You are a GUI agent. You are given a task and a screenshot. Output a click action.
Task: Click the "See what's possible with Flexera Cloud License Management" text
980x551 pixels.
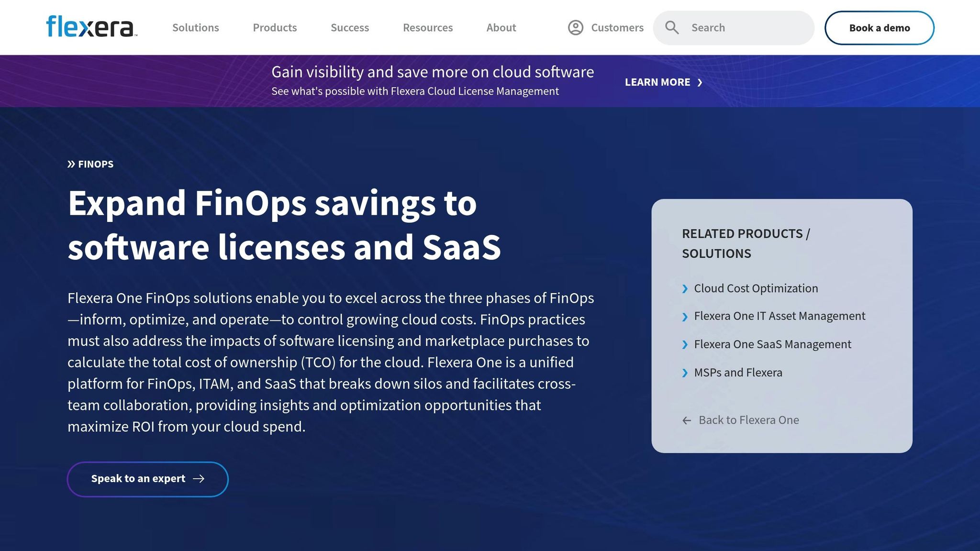pos(415,91)
